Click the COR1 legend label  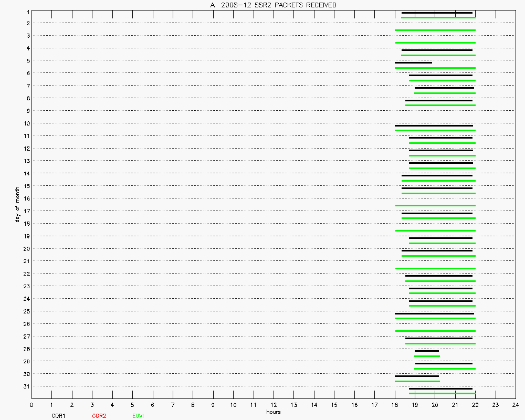[x=58, y=416]
